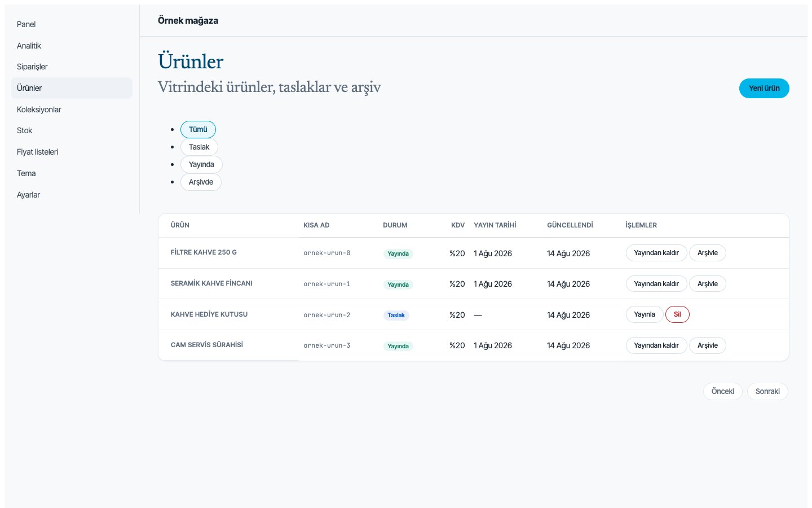Go to the Sonraki page

point(767,391)
